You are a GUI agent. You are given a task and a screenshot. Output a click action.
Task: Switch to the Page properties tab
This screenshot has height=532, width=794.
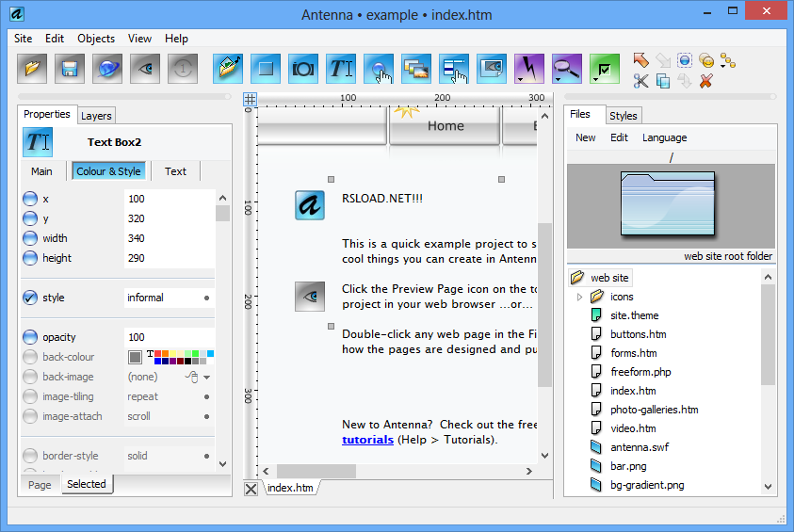(40, 485)
